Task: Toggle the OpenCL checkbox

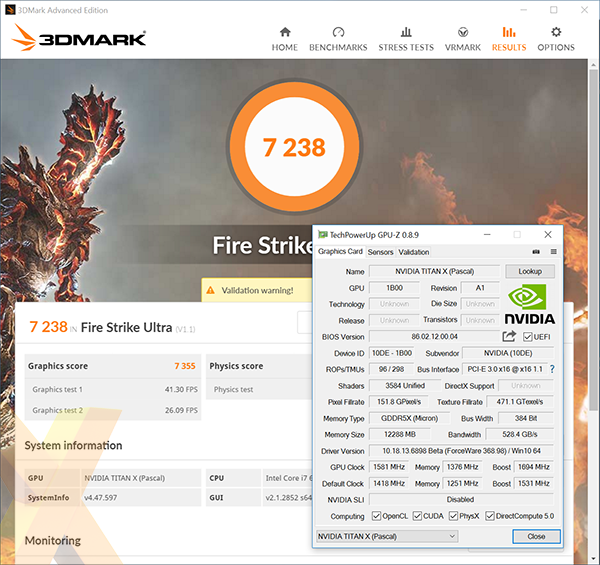Action: pos(376,516)
